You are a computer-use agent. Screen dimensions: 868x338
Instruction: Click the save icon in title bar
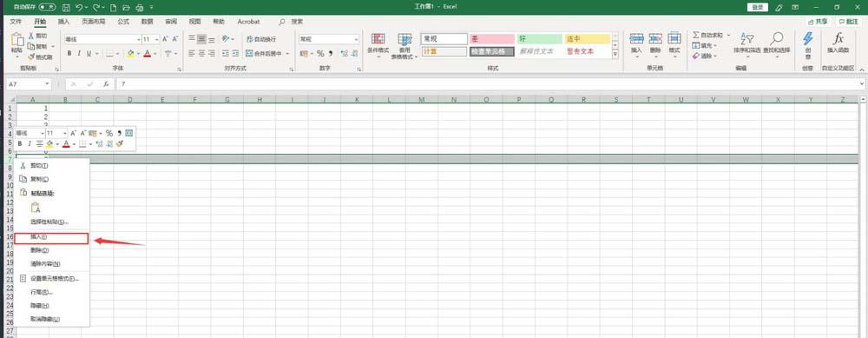66,7
